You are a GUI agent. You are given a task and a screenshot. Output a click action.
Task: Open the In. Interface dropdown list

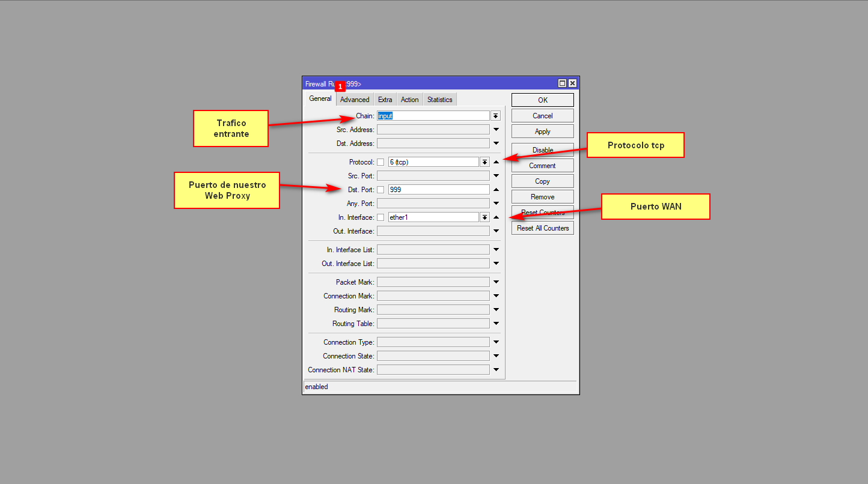[x=484, y=217]
